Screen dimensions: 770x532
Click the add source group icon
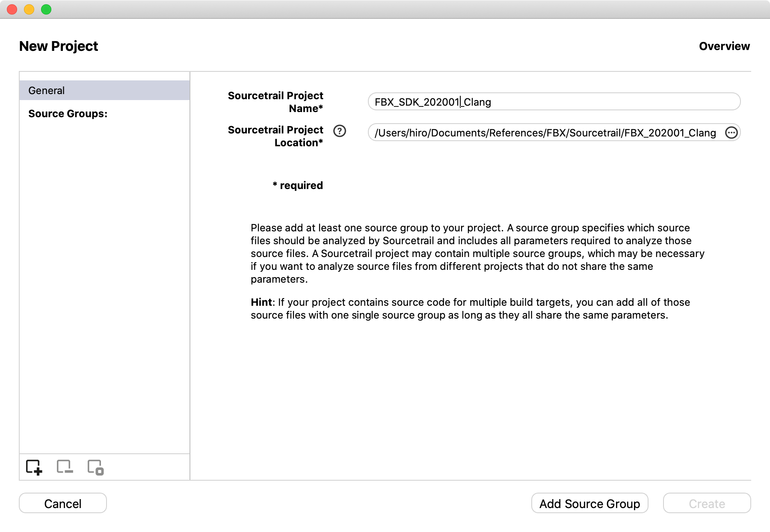click(x=34, y=467)
